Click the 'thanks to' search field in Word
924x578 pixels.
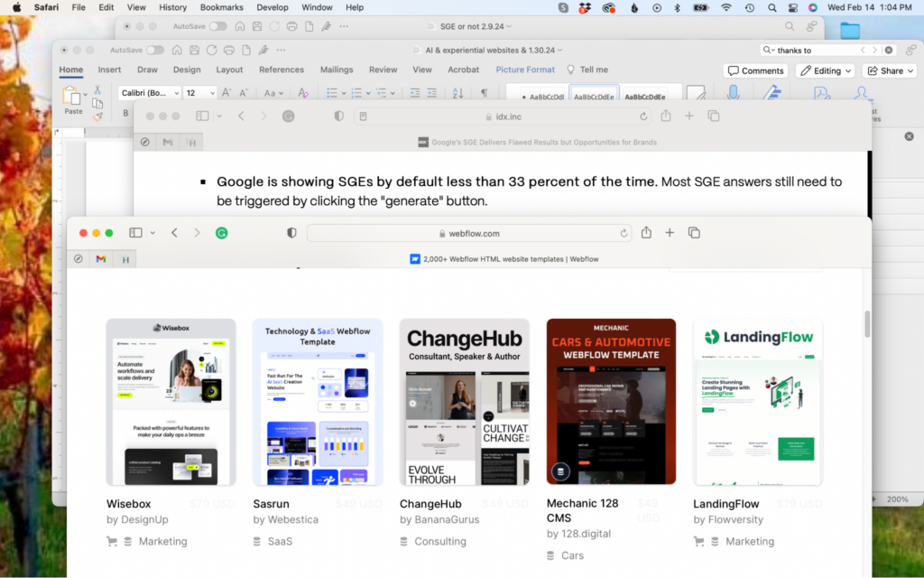click(827, 51)
